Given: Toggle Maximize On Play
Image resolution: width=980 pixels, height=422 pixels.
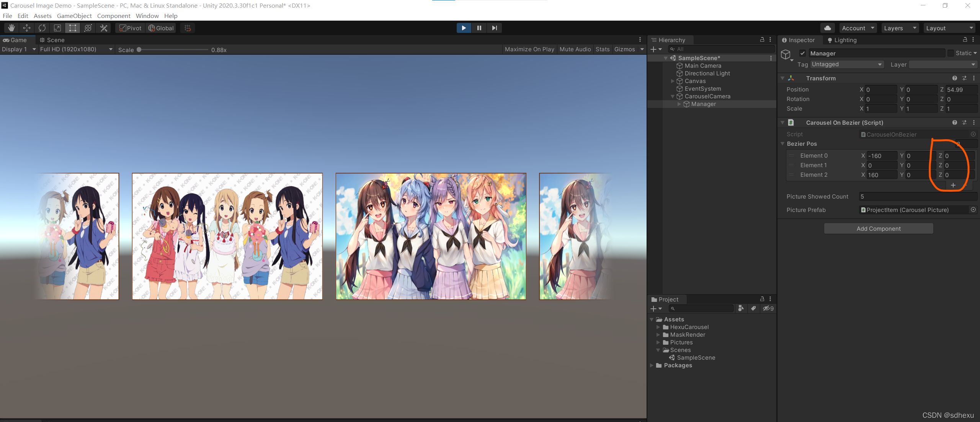Looking at the screenshot, I should 529,49.
